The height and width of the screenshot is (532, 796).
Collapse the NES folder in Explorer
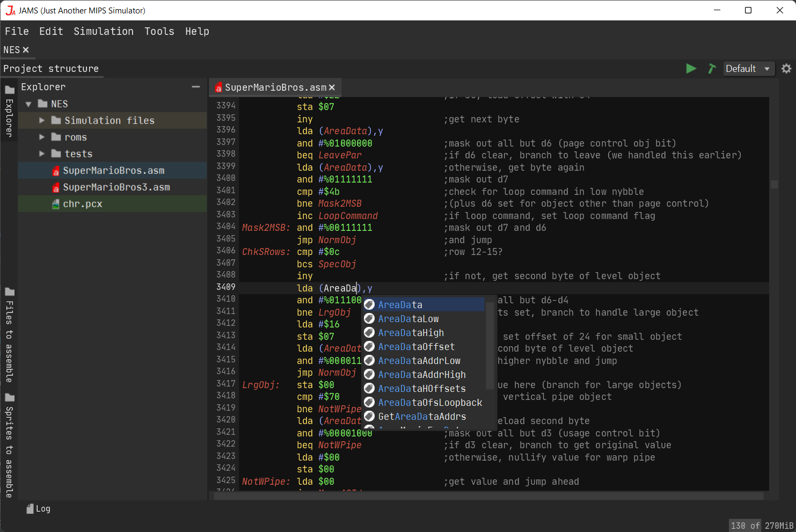click(28, 104)
